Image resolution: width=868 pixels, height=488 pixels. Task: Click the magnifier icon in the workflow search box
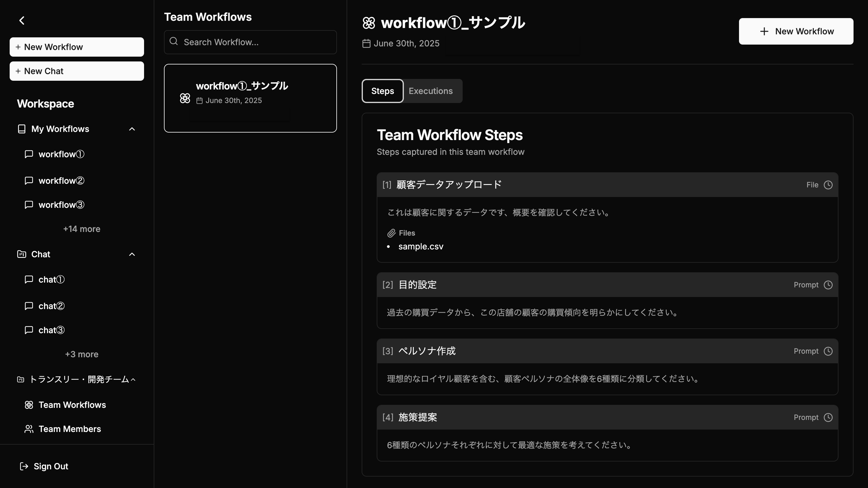[174, 42]
